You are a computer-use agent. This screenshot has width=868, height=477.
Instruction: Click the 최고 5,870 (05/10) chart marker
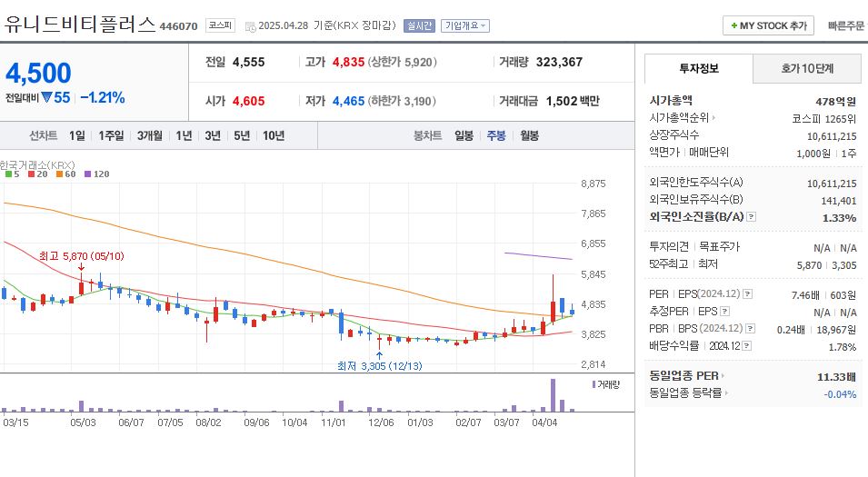(x=82, y=256)
